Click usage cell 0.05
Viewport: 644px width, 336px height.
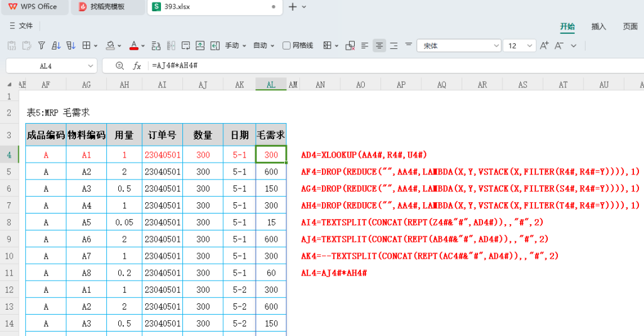click(125, 222)
